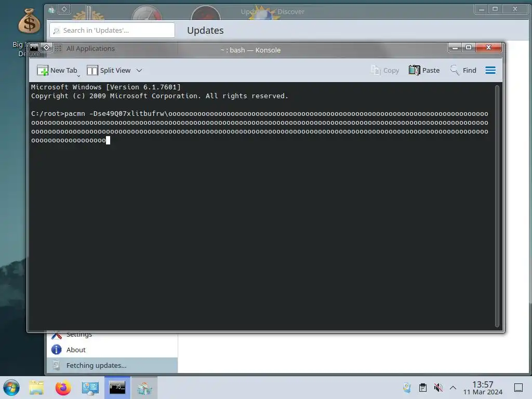Image resolution: width=532 pixels, height=399 pixels.
Task: Click the updates notifier tray icon
Action: [407, 388]
